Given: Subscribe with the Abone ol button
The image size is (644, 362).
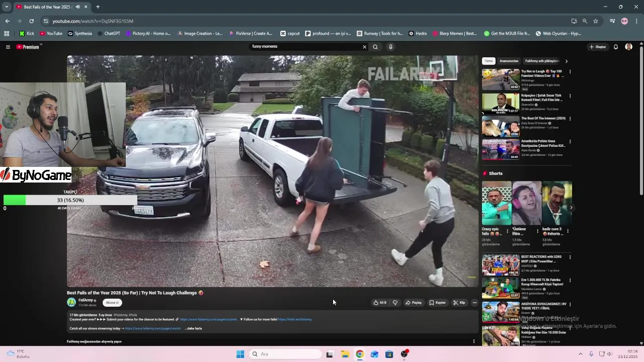Looking at the screenshot, I should pos(112,303).
